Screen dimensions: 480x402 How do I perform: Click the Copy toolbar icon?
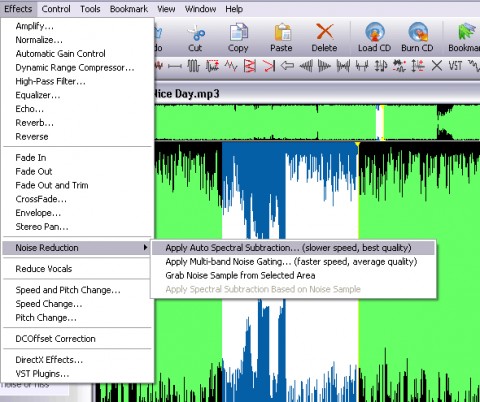238,33
